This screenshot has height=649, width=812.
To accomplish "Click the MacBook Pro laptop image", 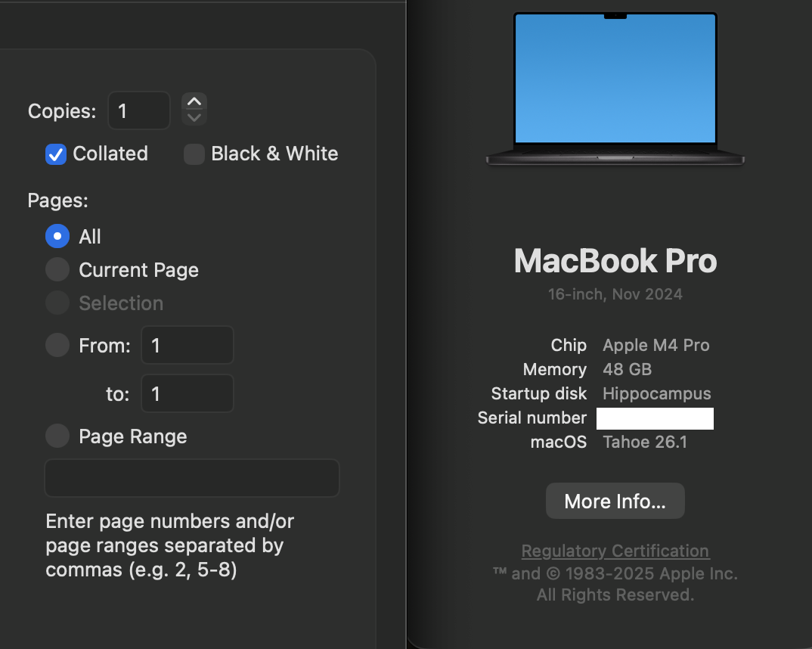I will (x=615, y=88).
